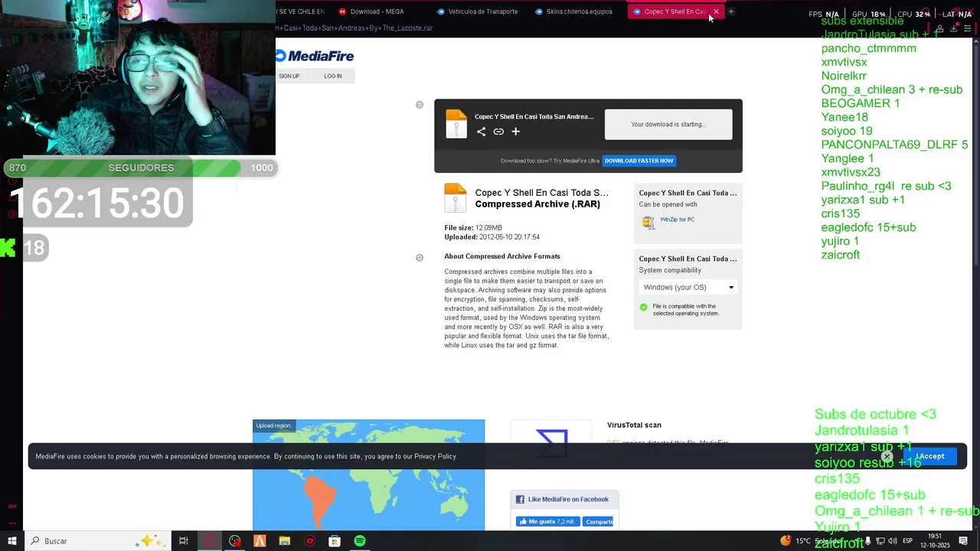The image size is (980, 551).
Task: Click the orange RAR file icon in download box
Action: pyautogui.click(x=456, y=124)
